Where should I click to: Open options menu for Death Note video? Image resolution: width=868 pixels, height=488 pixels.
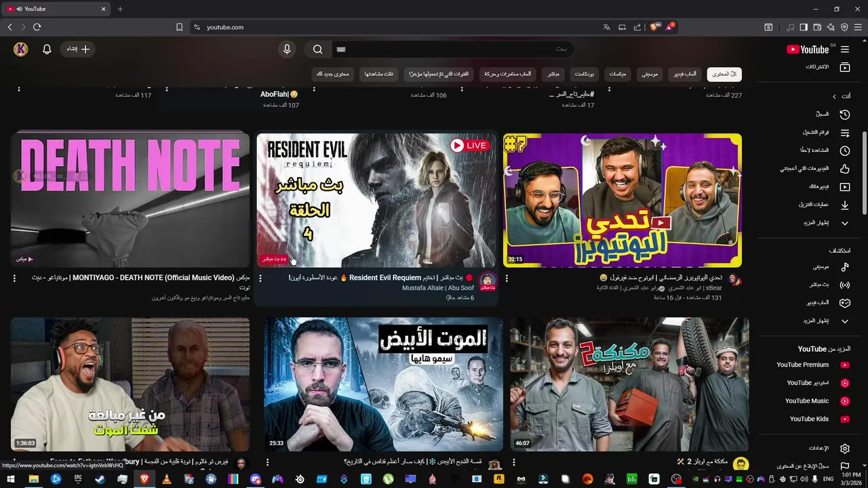(x=14, y=278)
